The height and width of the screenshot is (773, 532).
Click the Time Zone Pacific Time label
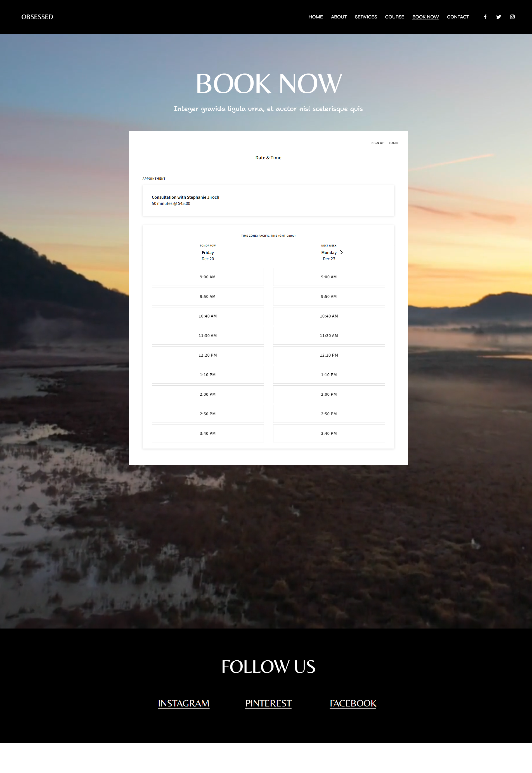click(x=268, y=236)
